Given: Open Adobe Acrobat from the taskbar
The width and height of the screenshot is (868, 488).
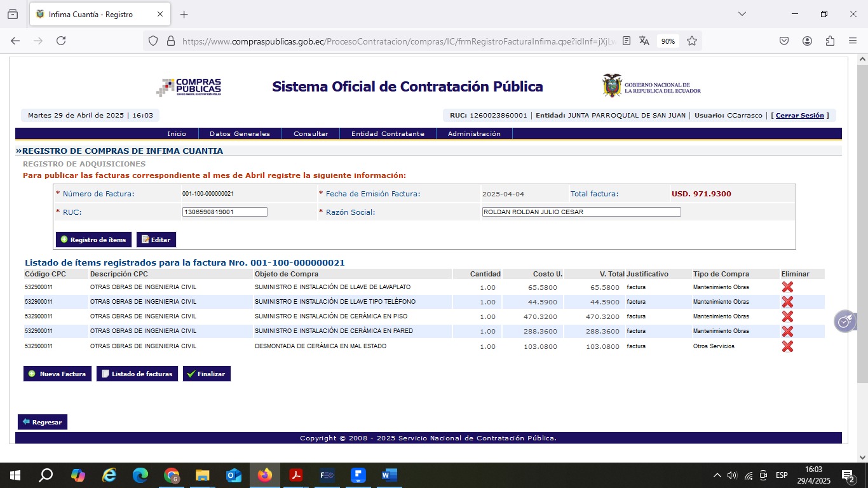Looking at the screenshot, I should pyautogui.click(x=295, y=475).
